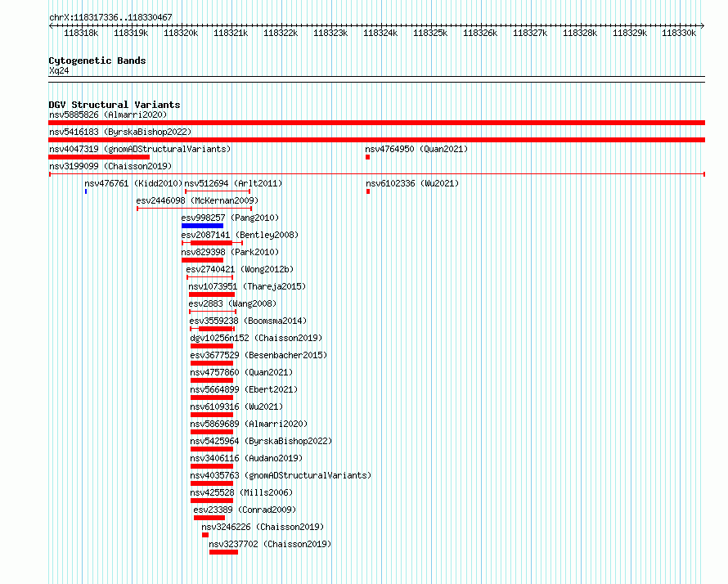Click the DGV Structural Variants track title

pyautogui.click(x=115, y=105)
